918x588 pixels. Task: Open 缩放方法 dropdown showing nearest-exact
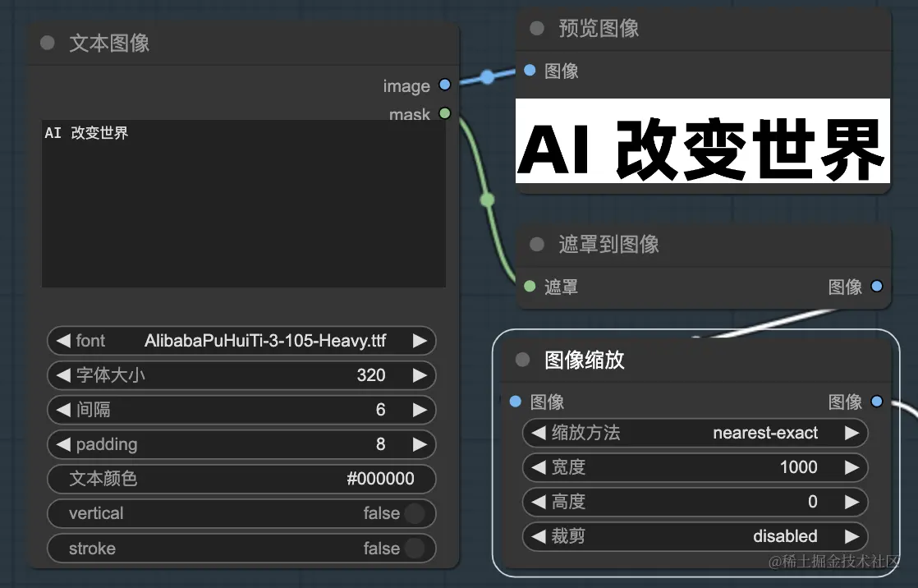point(695,433)
